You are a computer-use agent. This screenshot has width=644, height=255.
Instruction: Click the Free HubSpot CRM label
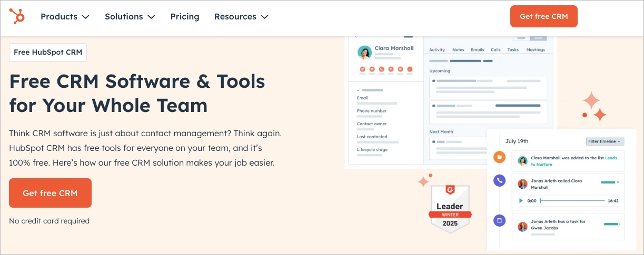point(48,52)
